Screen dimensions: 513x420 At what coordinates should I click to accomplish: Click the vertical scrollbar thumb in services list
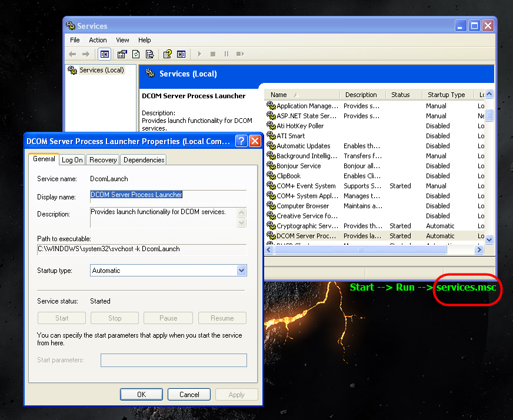pyautogui.click(x=489, y=115)
